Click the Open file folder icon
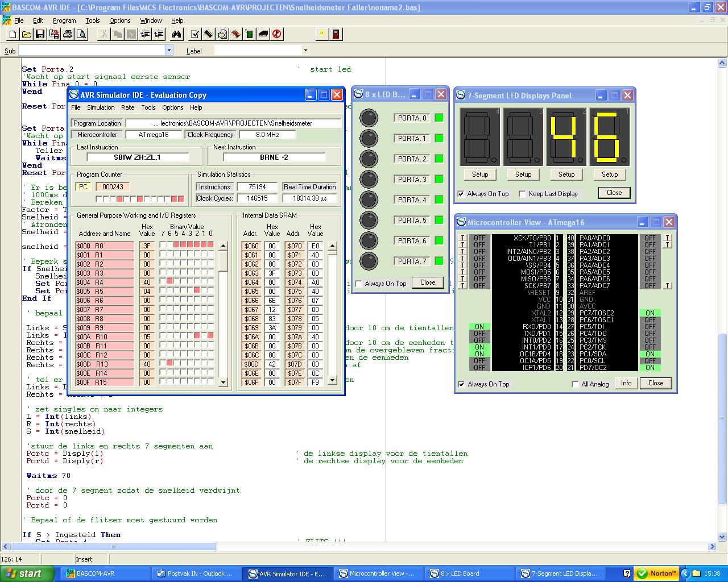 pos(26,35)
